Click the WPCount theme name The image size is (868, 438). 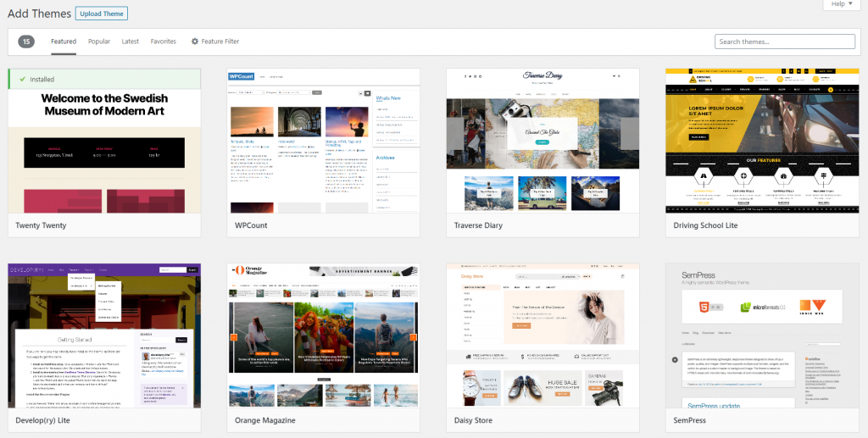pyautogui.click(x=251, y=225)
